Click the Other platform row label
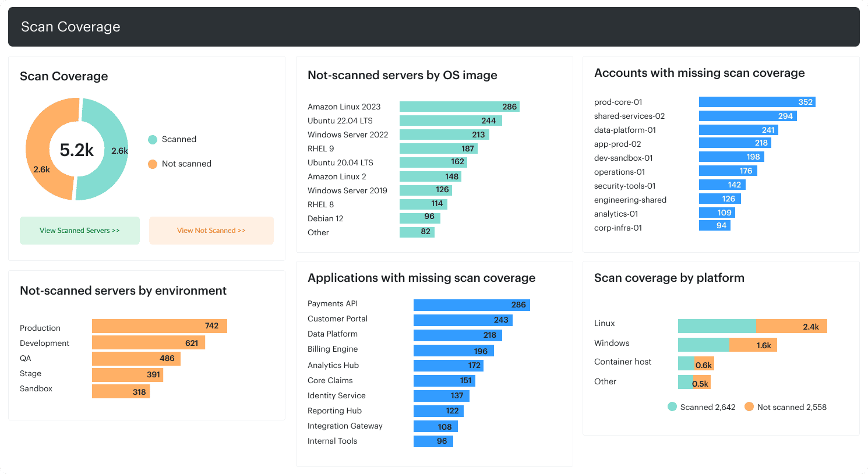This screenshot has height=474, width=868. click(605, 381)
